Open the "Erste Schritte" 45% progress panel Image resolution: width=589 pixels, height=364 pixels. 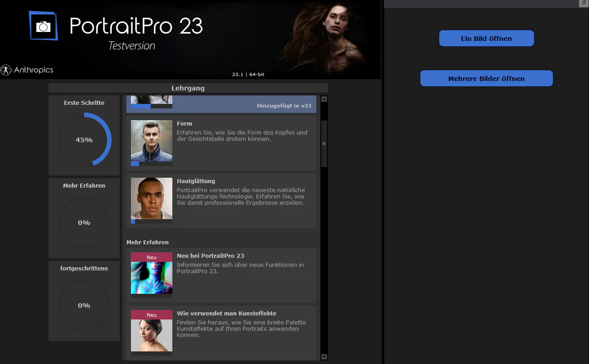(84, 135)
